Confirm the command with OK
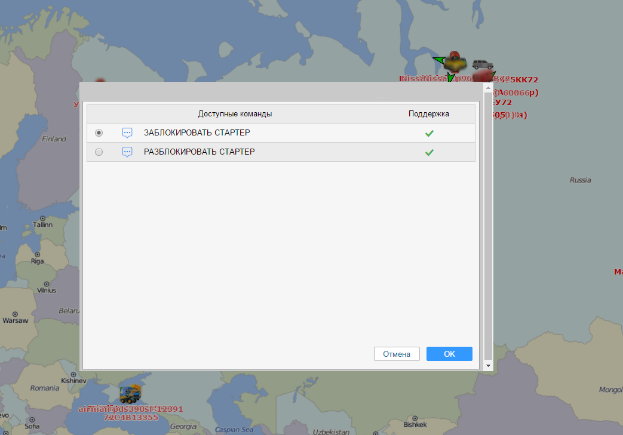This screenshot has height=435, width=623. 449,354
